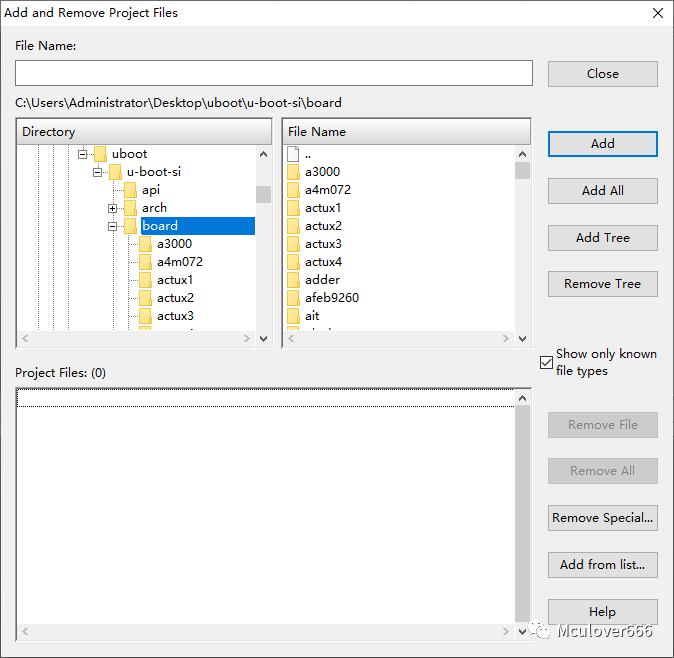Toggle Show only known file types checkbox
The height and width of the screenshot is (658, 674).
tap(546, 362)
